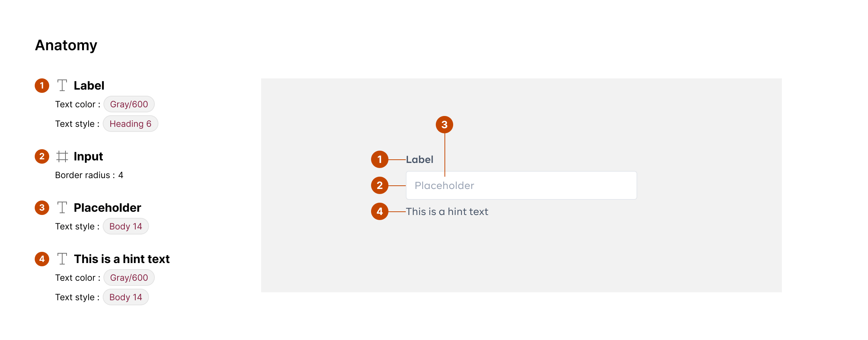Click the Body 14 chip under hint text section
The width and height of the screenshot is (868, 340).
(126, 297)
